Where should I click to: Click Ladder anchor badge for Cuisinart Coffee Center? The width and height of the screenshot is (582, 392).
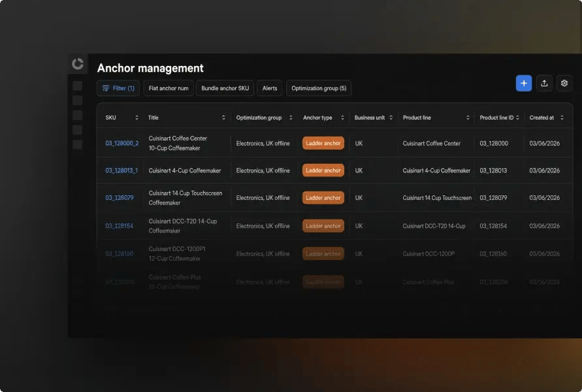323,143
